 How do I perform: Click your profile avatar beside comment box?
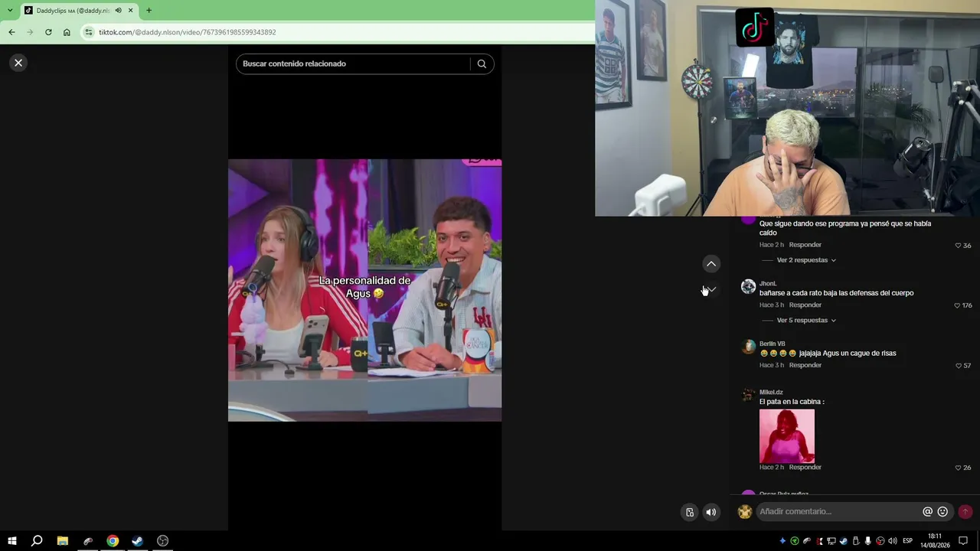[x=745, y=512]
